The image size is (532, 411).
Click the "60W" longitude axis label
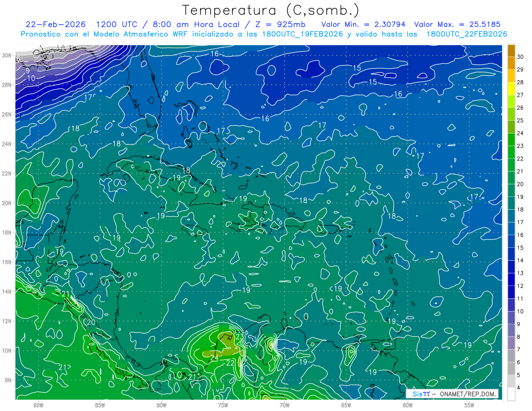pos(408,405)
